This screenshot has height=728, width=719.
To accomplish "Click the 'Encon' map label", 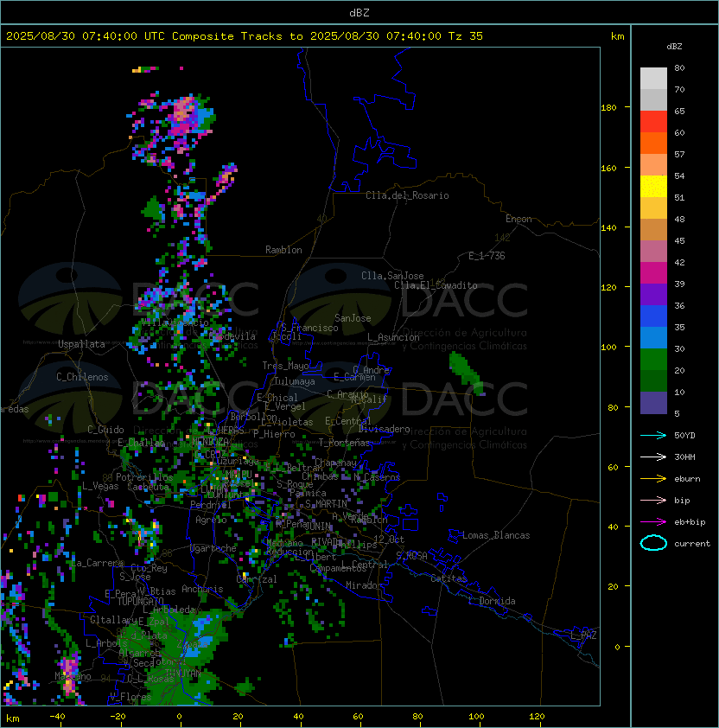I will click(x=519, y=219).
